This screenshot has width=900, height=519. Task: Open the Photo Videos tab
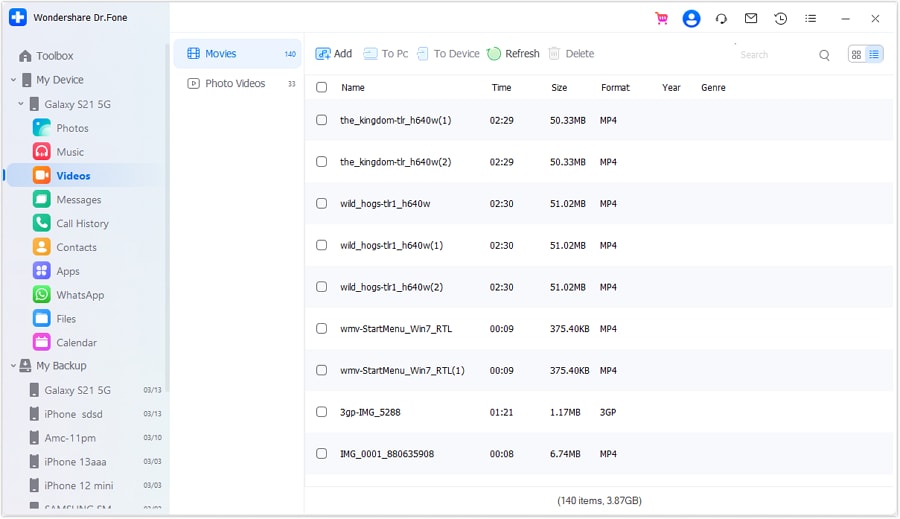point(238,84)
